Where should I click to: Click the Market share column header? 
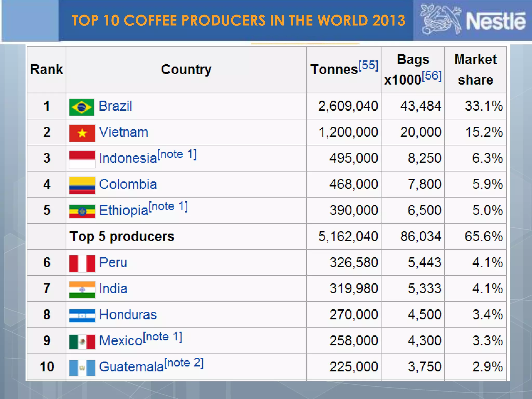click(475, 70)
